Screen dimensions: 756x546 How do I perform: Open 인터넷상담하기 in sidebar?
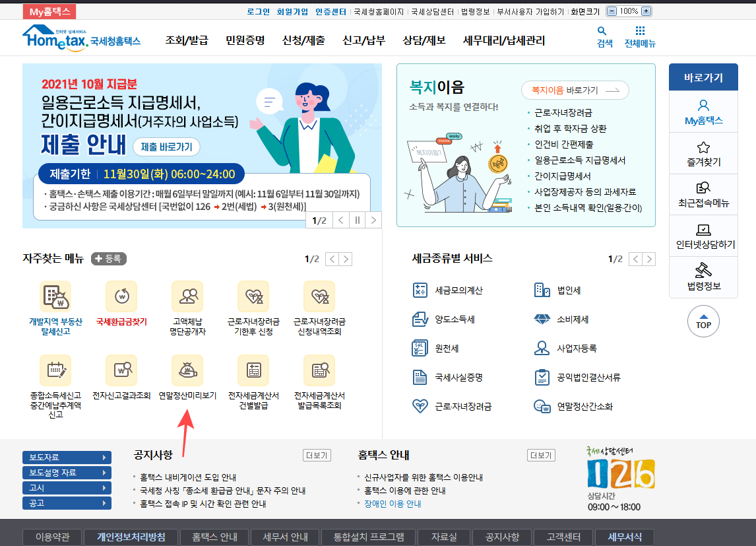(x=703, y=236)
